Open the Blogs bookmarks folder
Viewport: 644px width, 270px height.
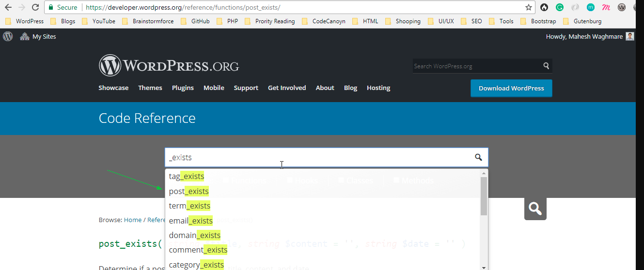tap(63, 21)
